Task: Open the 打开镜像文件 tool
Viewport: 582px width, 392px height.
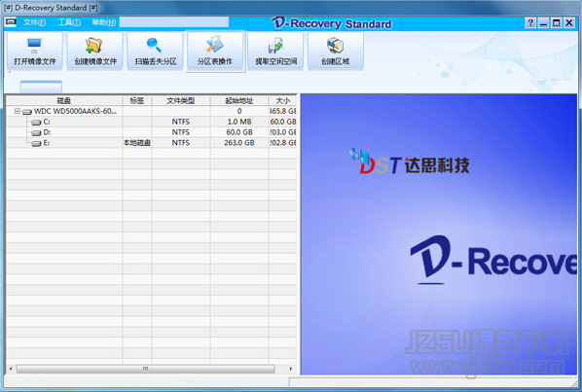Action: (34, 51)
